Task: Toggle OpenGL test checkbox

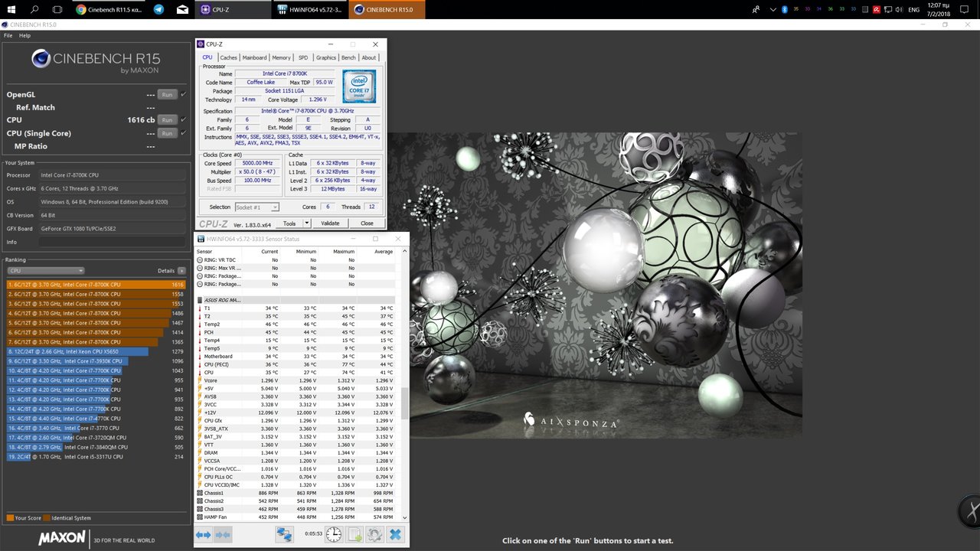Action: (x=183, y=94)
